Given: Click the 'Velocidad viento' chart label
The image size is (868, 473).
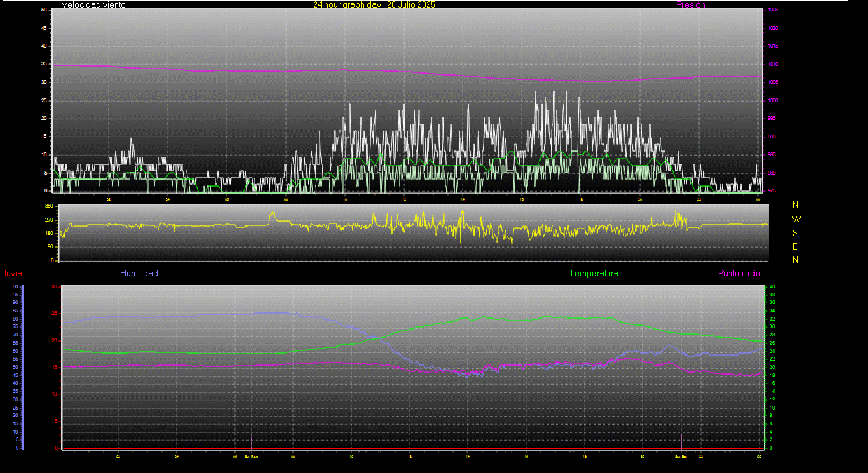Looking at the screenshot, I should point(93,4).
